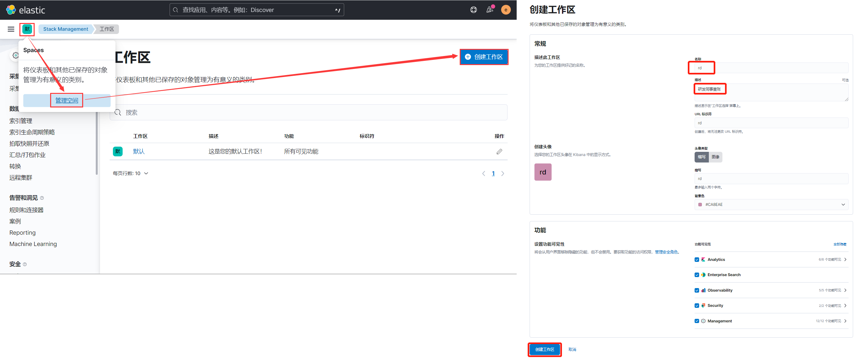This screenshot has width=868, height=358.
Task: Open the user avatar 'e' menu
Action: pos(505,10)
